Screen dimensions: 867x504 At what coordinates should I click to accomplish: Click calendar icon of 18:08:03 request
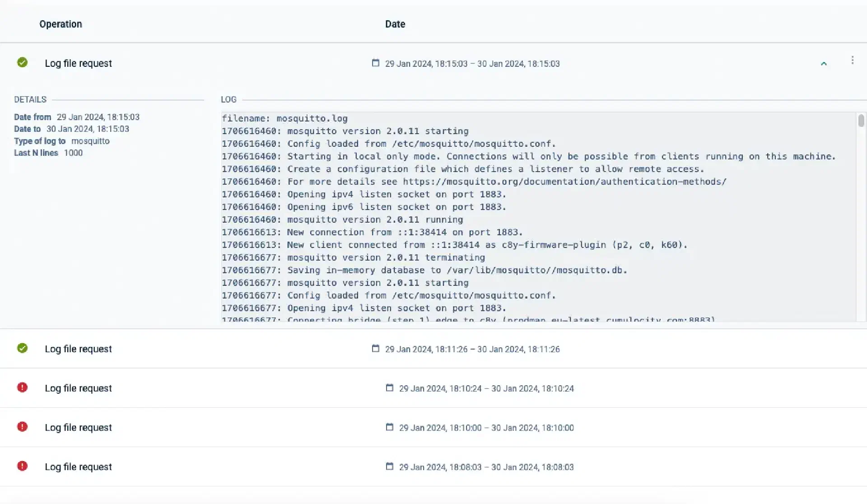pyautogui.click(x=389, y=466)
